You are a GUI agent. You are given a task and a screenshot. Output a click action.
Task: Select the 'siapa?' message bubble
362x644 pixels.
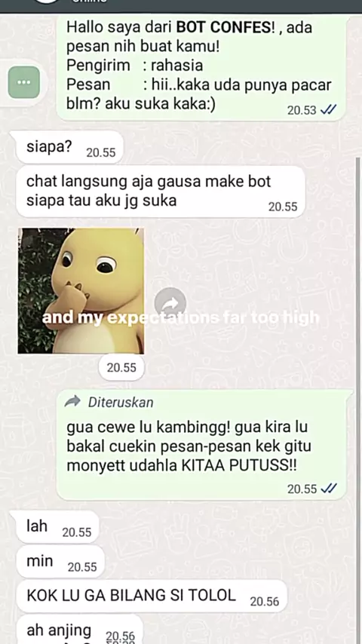click(69, 148)
